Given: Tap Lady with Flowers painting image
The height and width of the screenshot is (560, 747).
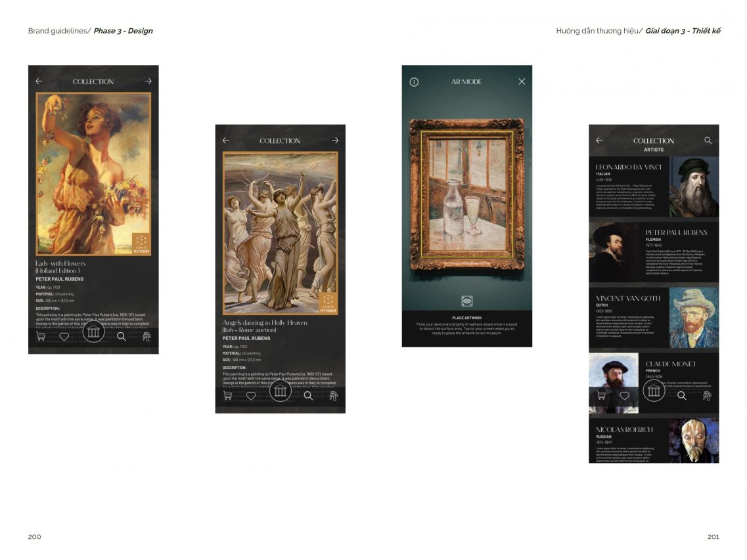Looking at the screenshot, I should tap(93, 174).
